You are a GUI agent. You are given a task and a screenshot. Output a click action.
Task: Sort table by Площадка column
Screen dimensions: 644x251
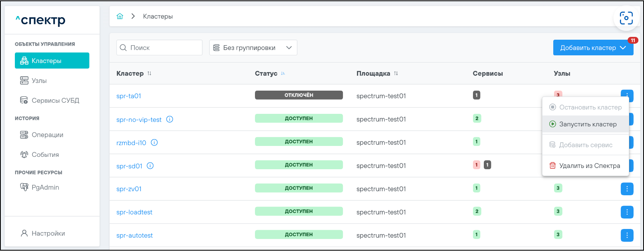396,73
